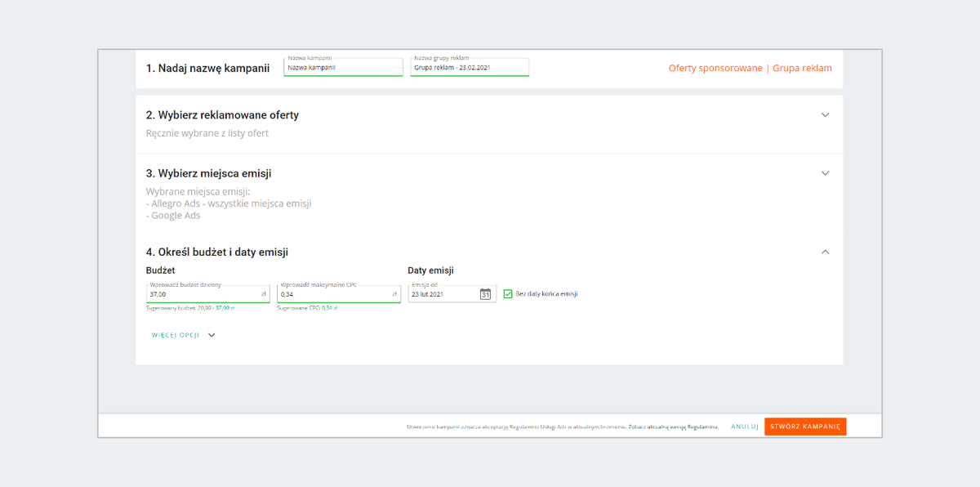The height and width of the screenshot is (487, 980).
Task: Focus the 'Nazwa kampanii' input field
Action: coord(343,68)
